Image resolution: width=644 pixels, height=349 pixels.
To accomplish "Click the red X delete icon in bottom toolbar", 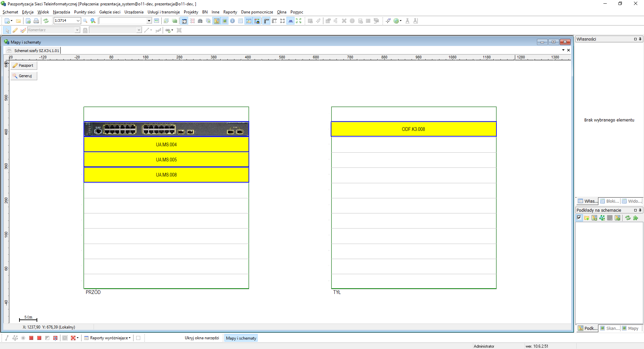I will pyautogui.click(x=73, y=338).
